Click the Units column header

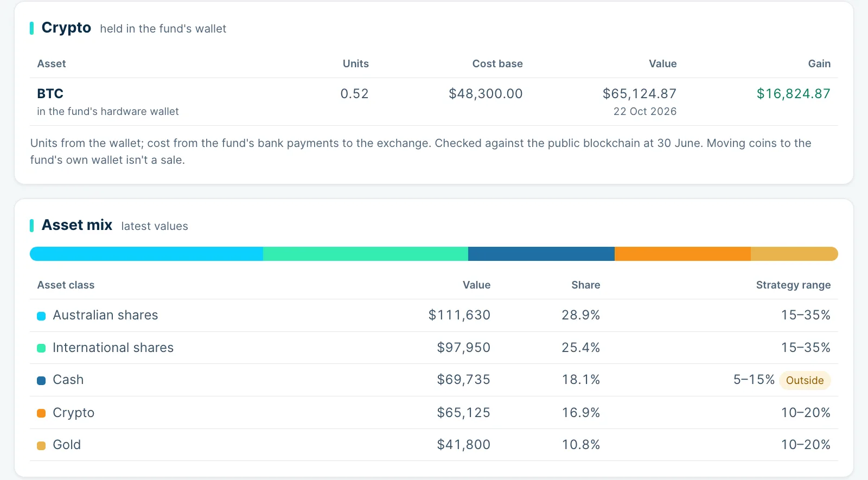click(x=355, y=63)
